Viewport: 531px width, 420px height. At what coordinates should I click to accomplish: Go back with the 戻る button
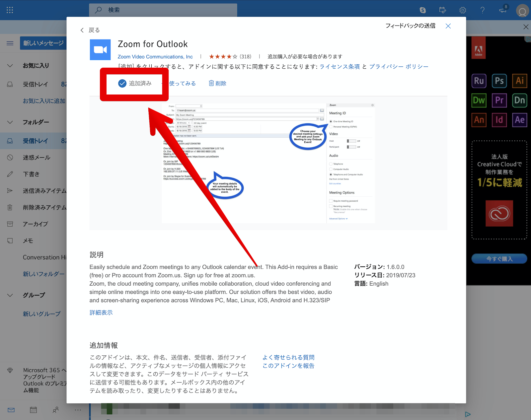90,30
